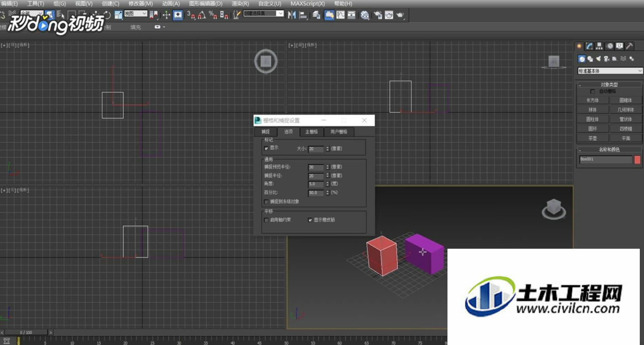This screenshot has width=644, height=345.
Task: Open the Render Setup icon
Action: point(378,15)
